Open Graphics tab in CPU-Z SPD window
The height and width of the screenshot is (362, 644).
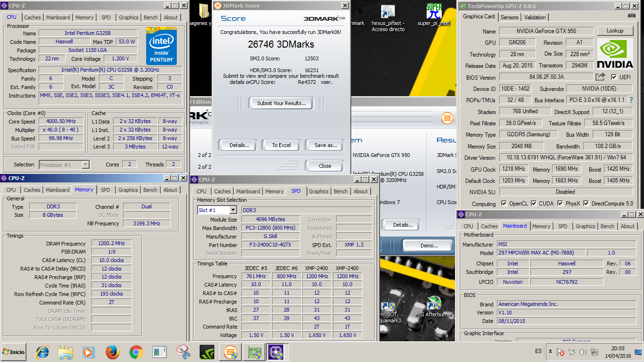coord(318,191)
